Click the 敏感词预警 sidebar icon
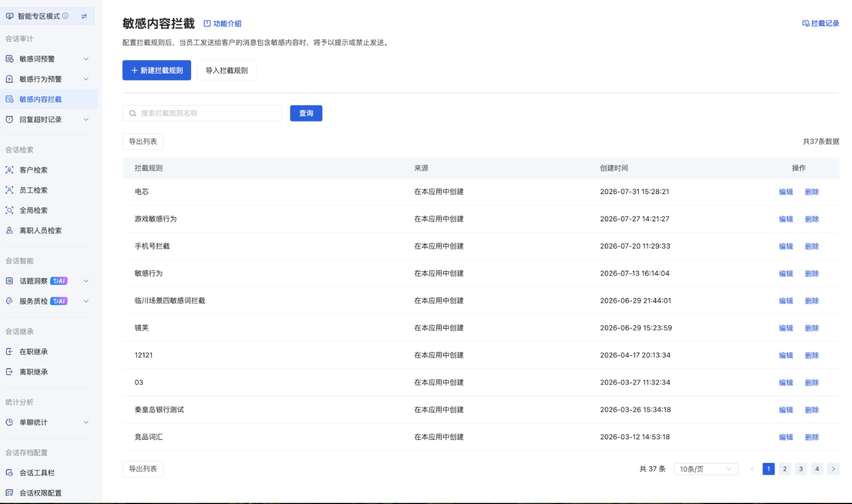 click(x=9, y=59)
